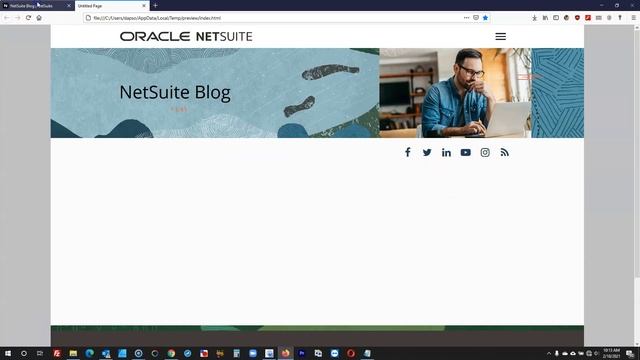Close the Untitled Page tab
The height and width of the screenshot is (360, 640).
(144, 6)
